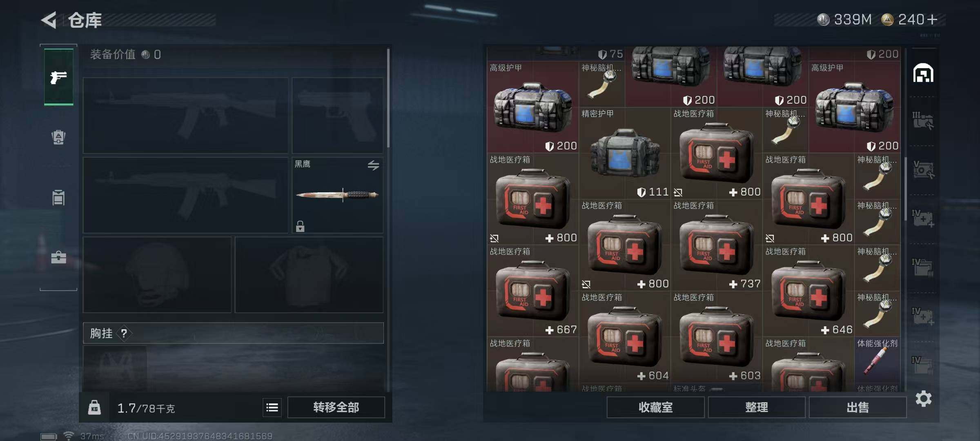Viewport: 980px width, 441px height.
Task: Open the 收藏室 button
Action: [655, 407]
